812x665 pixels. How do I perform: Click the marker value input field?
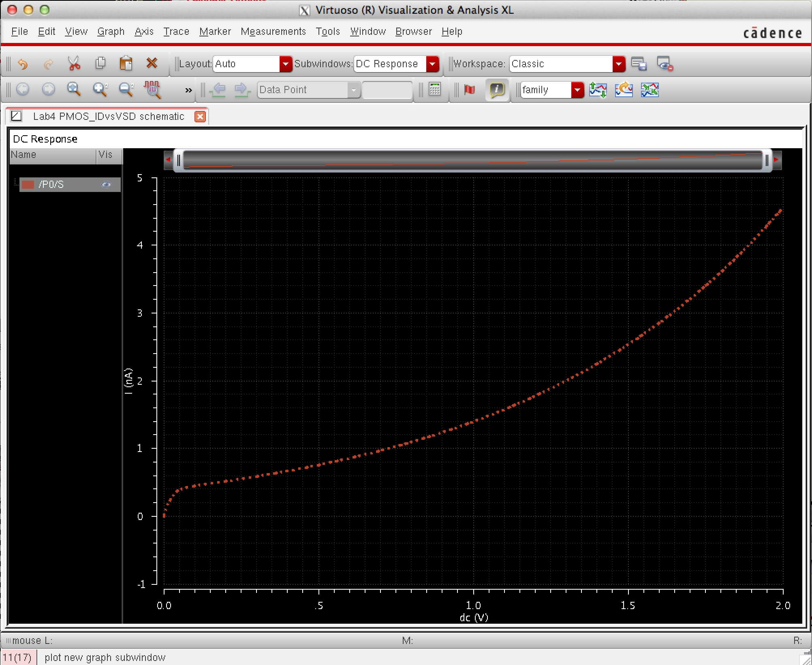click(x=387, y=90)
